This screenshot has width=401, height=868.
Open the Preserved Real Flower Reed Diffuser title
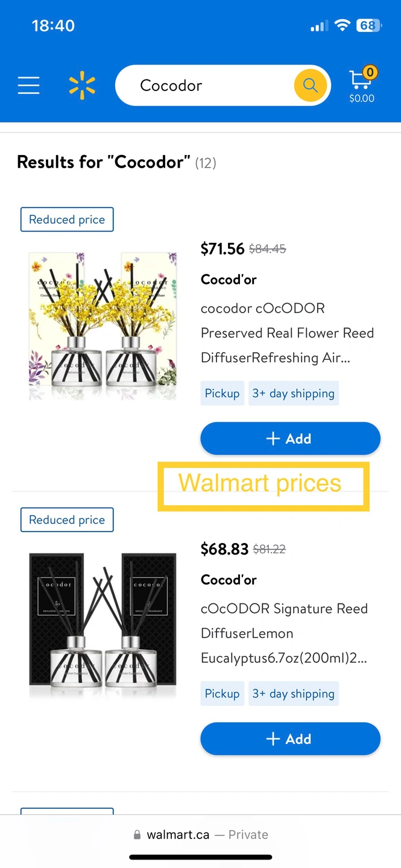click(287, 333)
